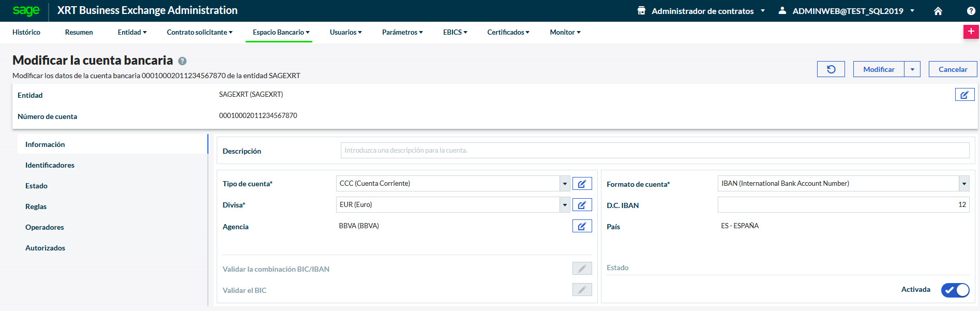Click edit icon next to Divisa

coord(582,205)
